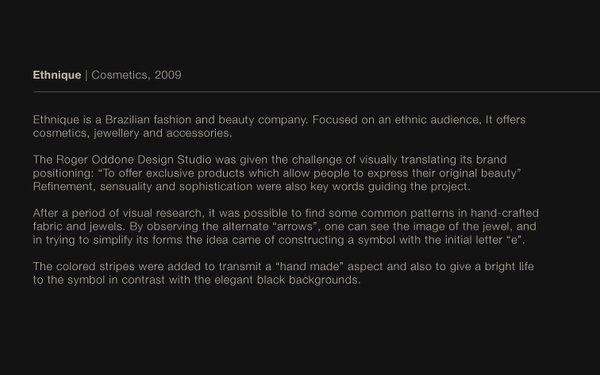Click the horizontal divider line under the title
The height and width of the screenshot is (375, 600).
click(x=316, y=92)
